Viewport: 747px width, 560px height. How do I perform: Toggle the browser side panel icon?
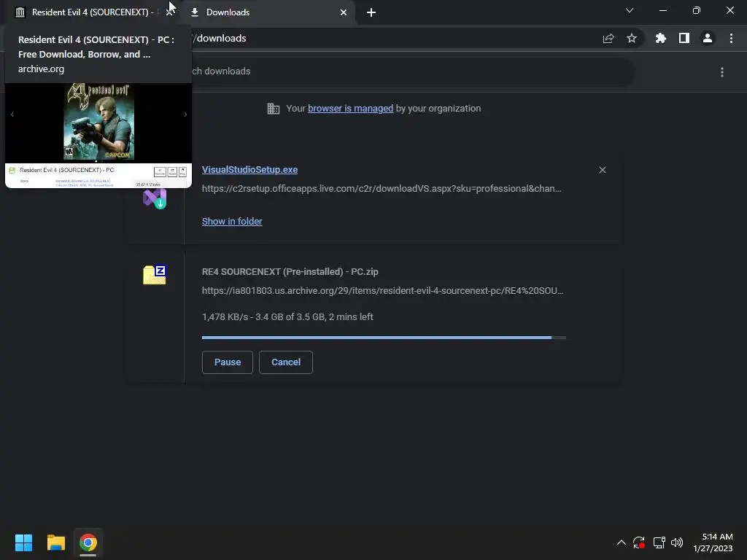(x=684, y=39)
